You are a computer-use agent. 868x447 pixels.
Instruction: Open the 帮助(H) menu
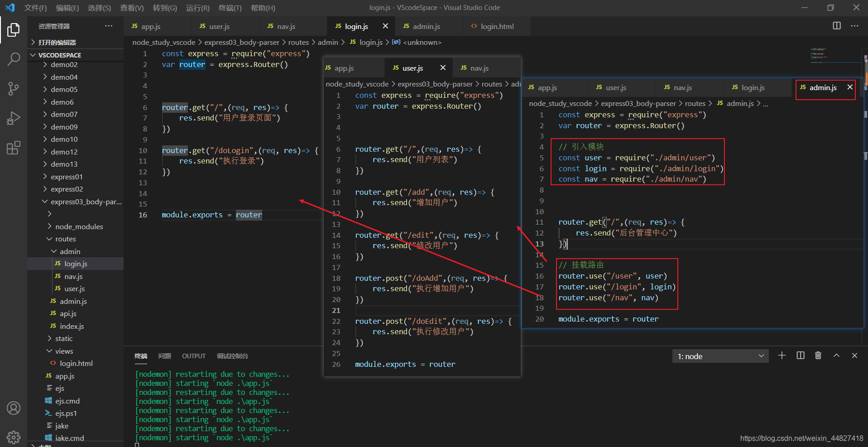pyautogui.click(x=263, y=8)
